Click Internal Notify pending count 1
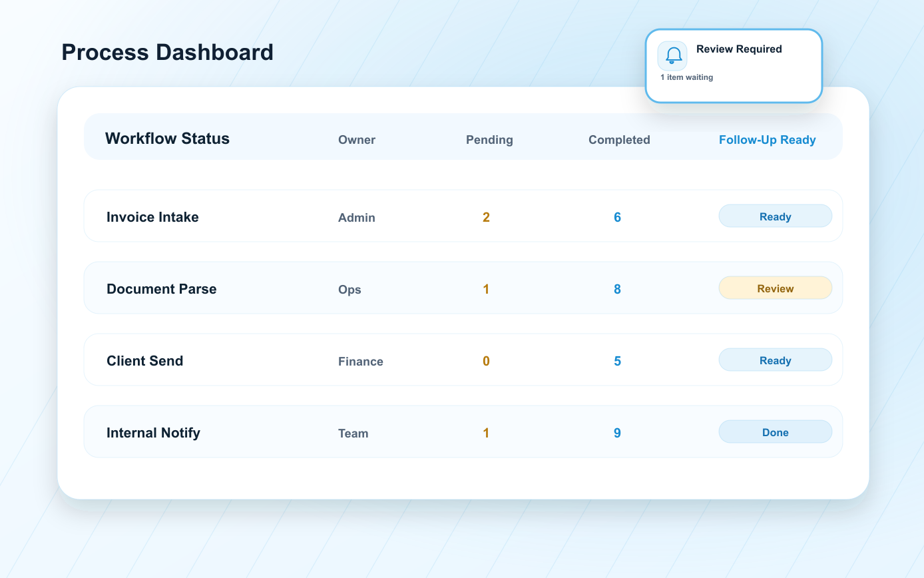This screenshot has width=924, height=578. click(486, 433)
